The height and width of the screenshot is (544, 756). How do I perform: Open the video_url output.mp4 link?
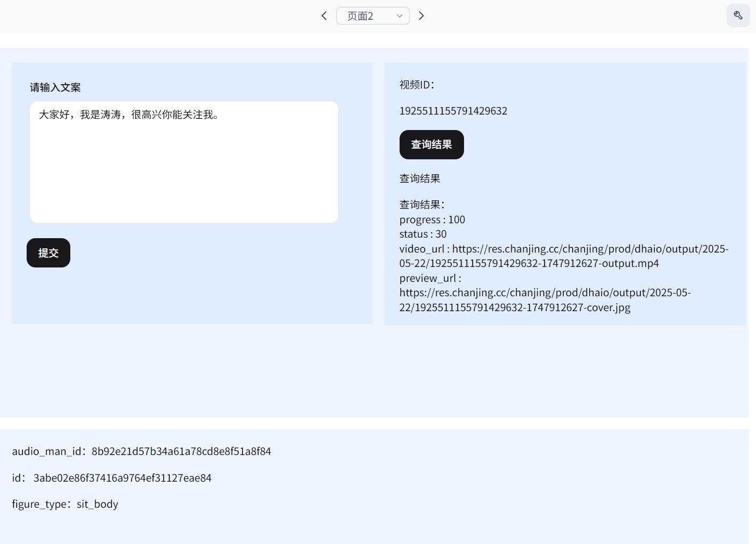(564, 256)
